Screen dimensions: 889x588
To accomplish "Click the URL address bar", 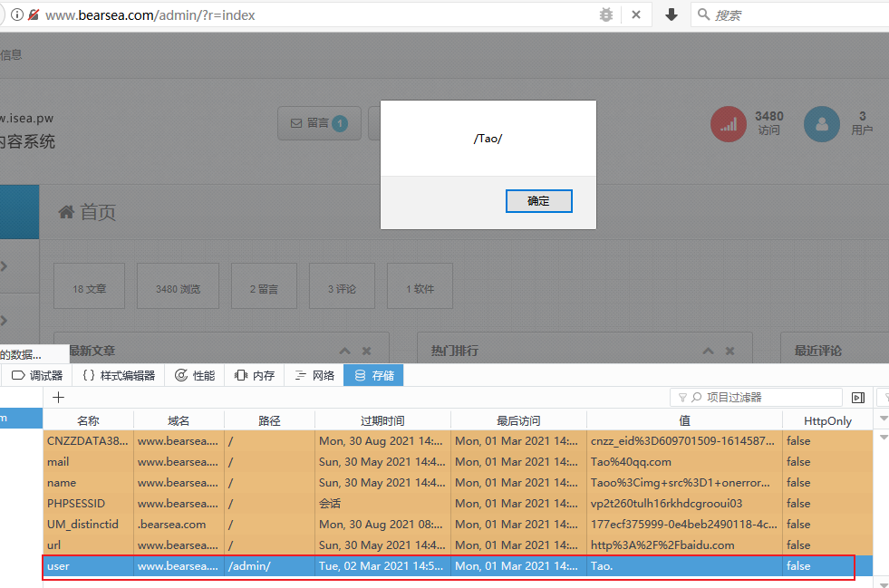I will pyautogui.click(x=317, y=14).
